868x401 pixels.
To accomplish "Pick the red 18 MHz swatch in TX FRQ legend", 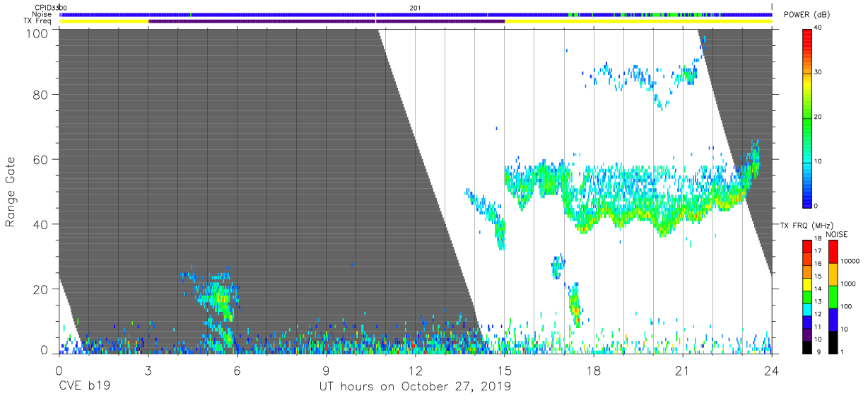I will tap(807, 245).
